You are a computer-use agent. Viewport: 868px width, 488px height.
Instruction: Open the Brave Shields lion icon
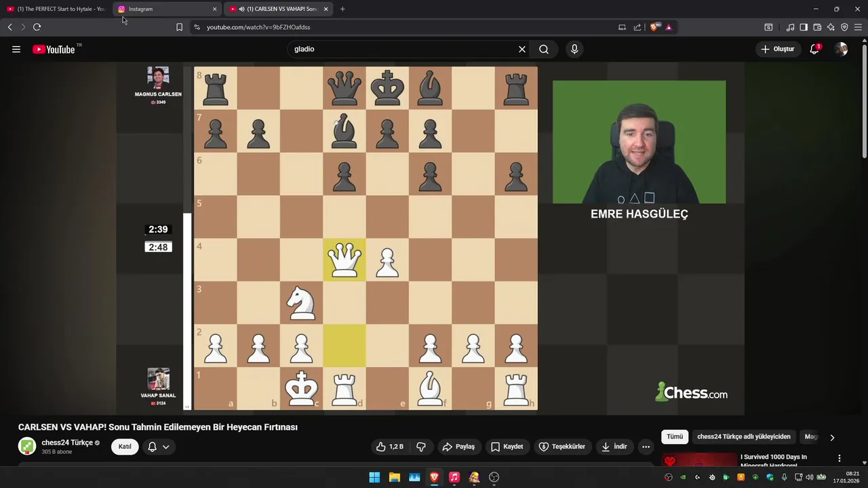654,27
